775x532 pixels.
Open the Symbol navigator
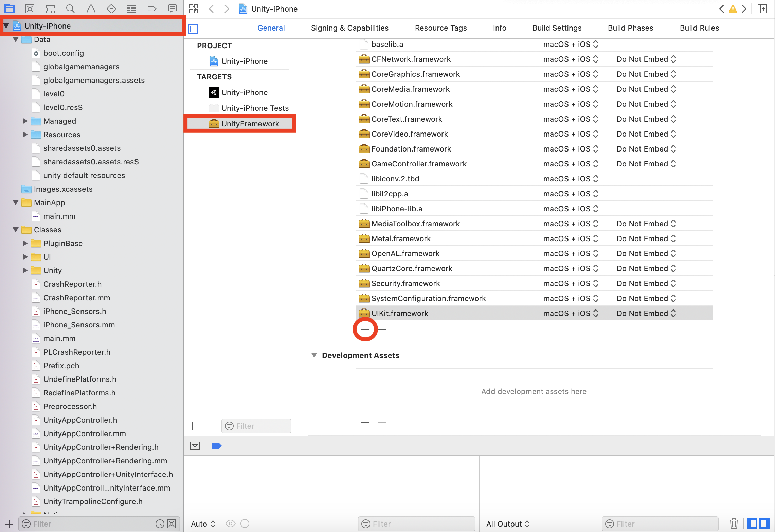pos(50,9)
